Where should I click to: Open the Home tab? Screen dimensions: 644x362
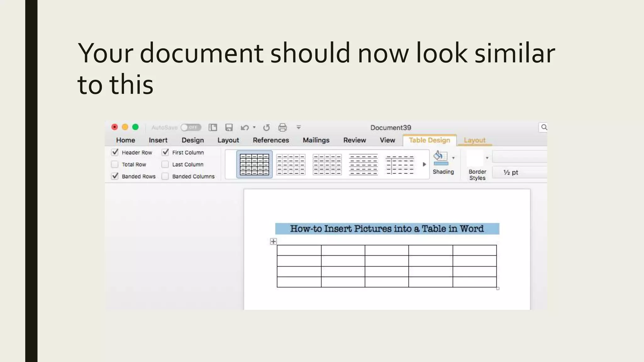pyautogui.click(x=125, y=140)
